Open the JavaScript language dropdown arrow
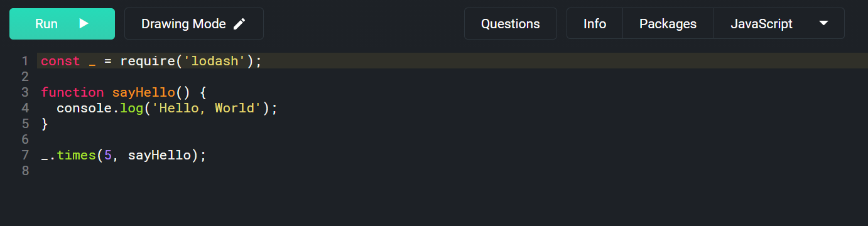 pyautogui.click(x=824, y=23)
